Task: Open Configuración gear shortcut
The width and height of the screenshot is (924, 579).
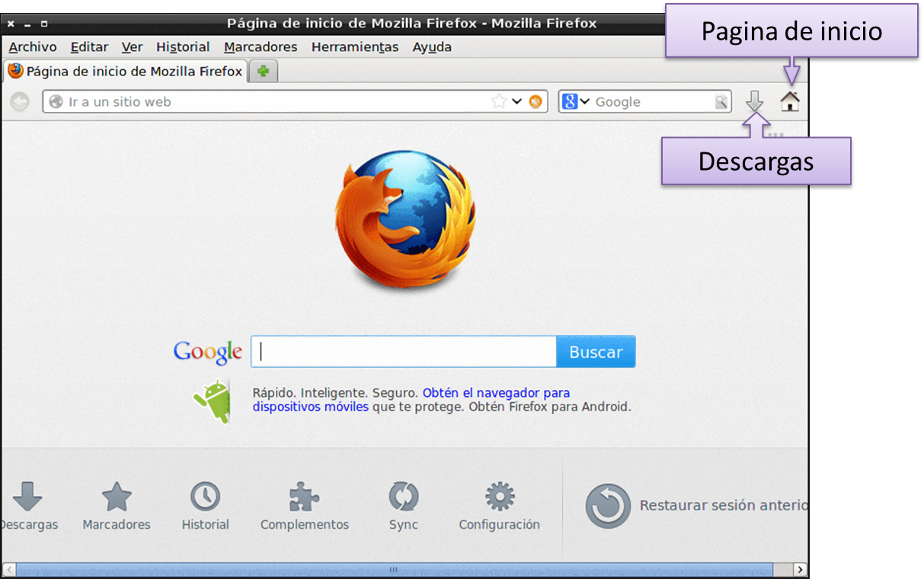Action: coord(500,506)
